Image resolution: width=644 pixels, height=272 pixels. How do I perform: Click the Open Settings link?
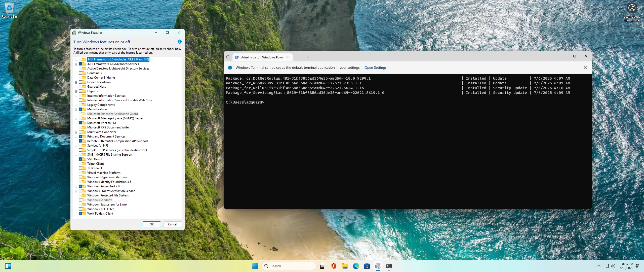[x=375, y=67]
